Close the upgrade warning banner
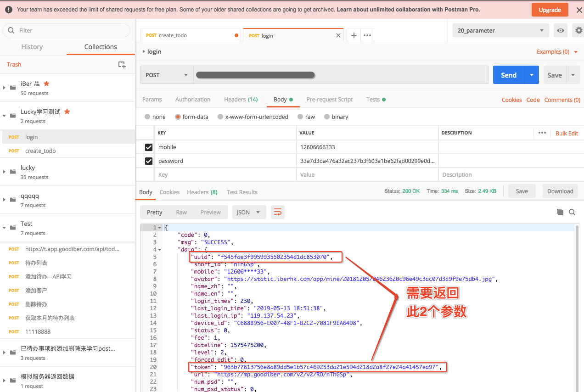The image size is (584, 392). [578, 10]
